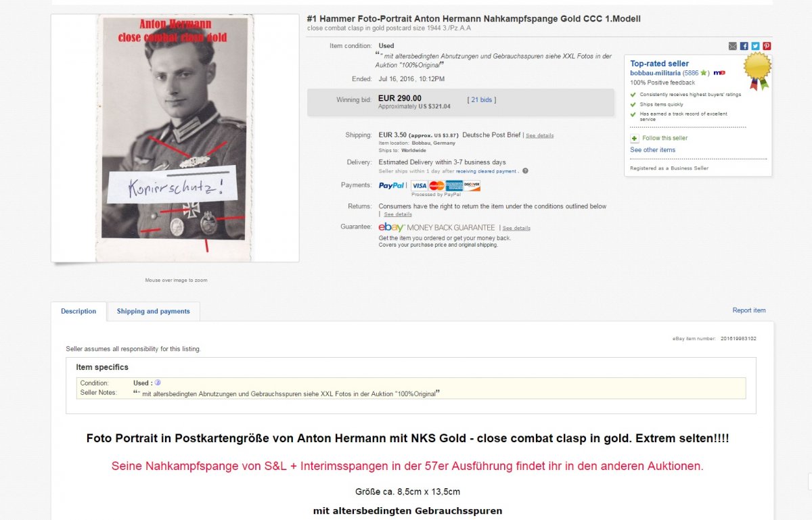The image size is (812, 520).
Task: Click See other items link
Action: click(652, 150)
